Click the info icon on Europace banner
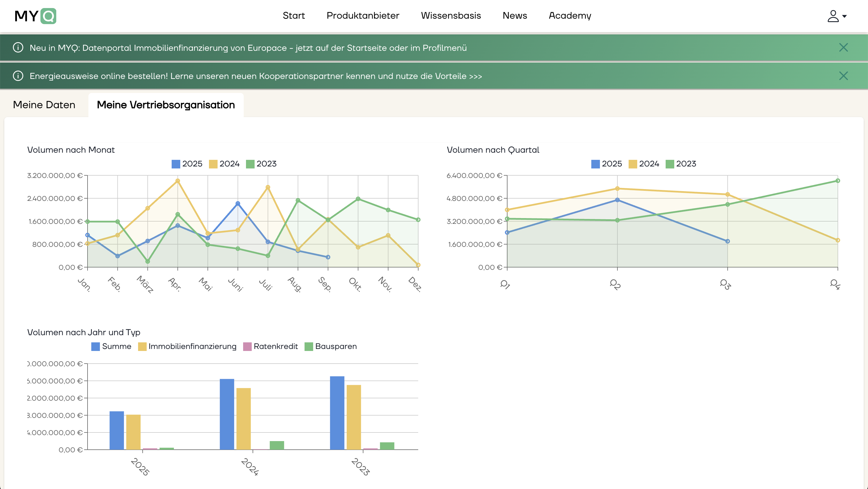868x489 pixels. [x=18, y=47]
